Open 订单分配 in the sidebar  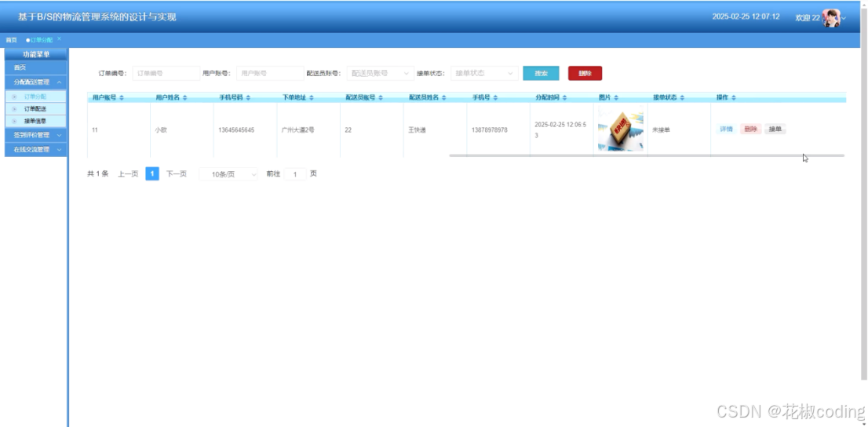(x=35, y=97)
